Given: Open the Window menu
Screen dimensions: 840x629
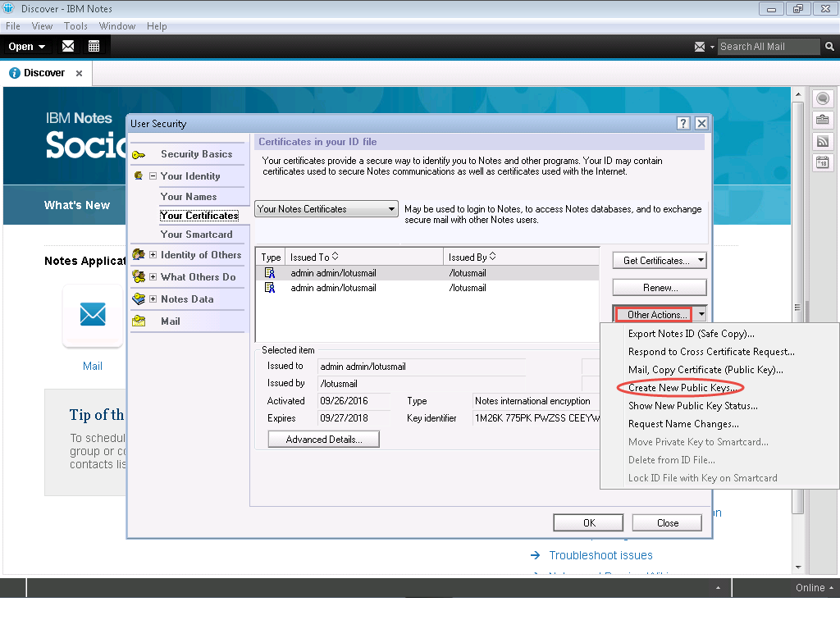Looking at the screenshot, I should tap(116, 26).
